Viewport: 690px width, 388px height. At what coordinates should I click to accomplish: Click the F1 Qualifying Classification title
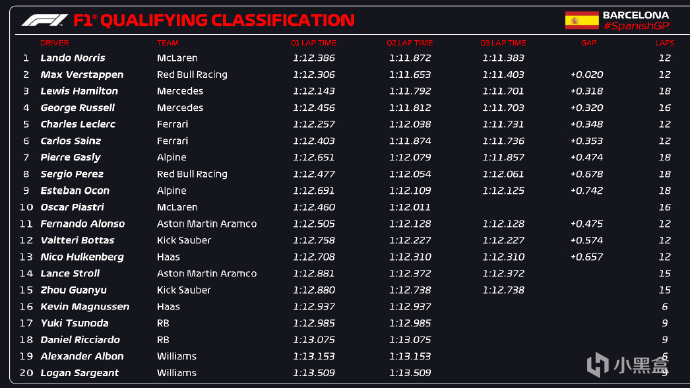coord(214,20)
